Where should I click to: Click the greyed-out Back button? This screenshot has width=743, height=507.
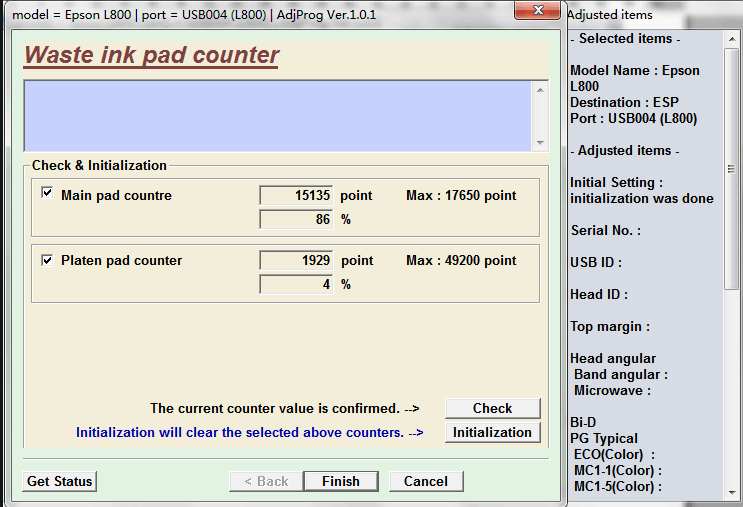265,481
